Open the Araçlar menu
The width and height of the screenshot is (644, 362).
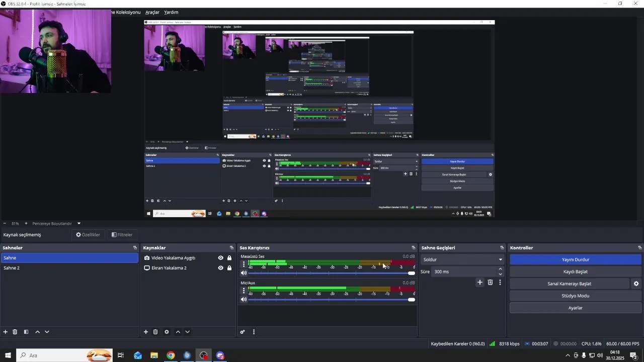pyautogui.click(x=152, y=12)
